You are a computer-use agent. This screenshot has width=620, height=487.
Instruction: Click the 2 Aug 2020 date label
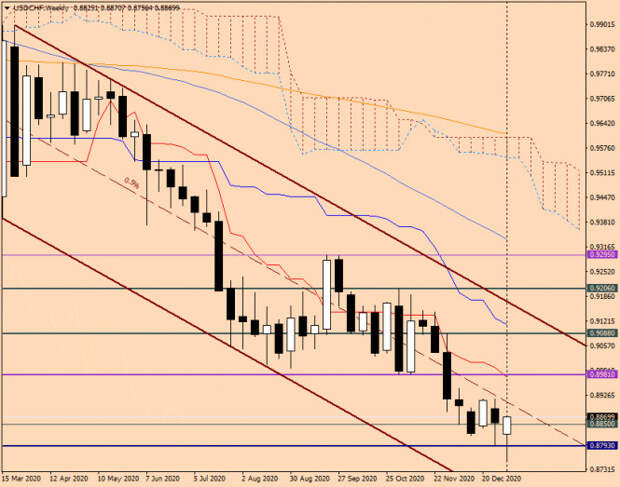260,478
